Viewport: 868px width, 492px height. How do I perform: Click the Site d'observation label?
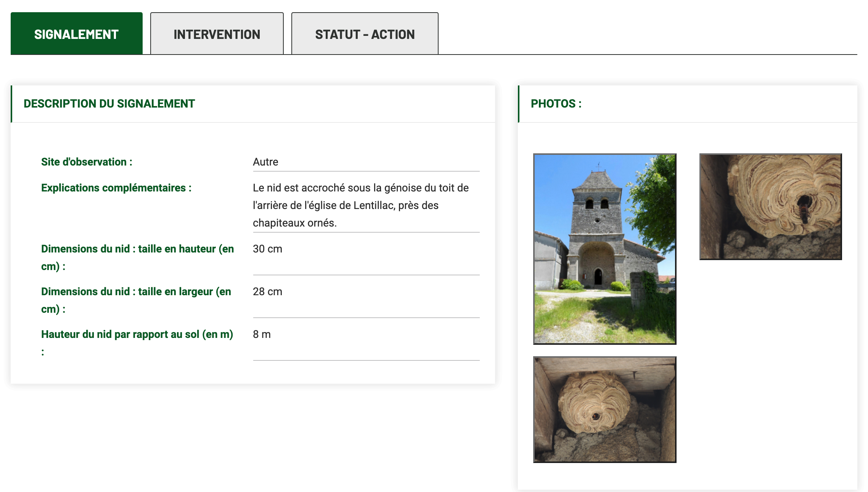(x=87, y=162)
